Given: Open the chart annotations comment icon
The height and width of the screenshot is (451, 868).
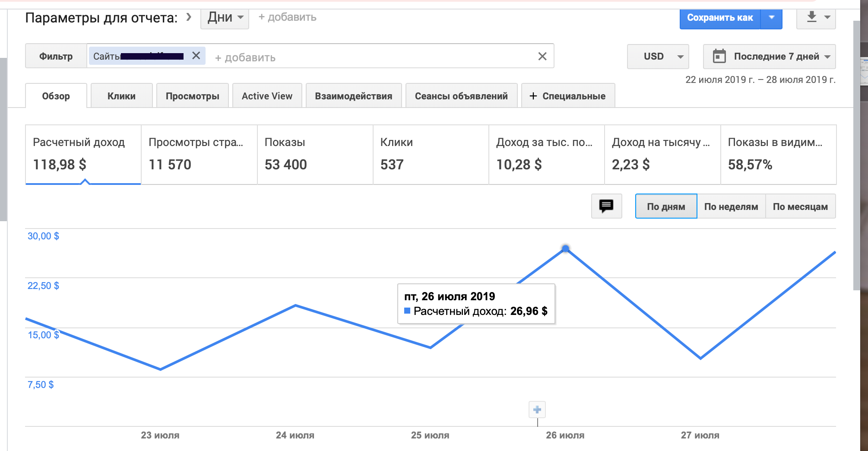Looking at the screenshot, I should click(x=606, y=206).
